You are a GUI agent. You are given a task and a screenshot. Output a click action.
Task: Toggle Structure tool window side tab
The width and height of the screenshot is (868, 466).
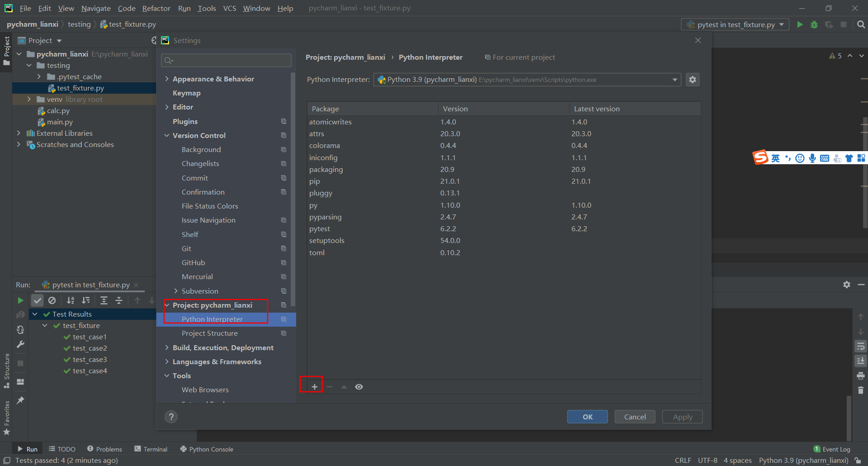tap(6, 371)
